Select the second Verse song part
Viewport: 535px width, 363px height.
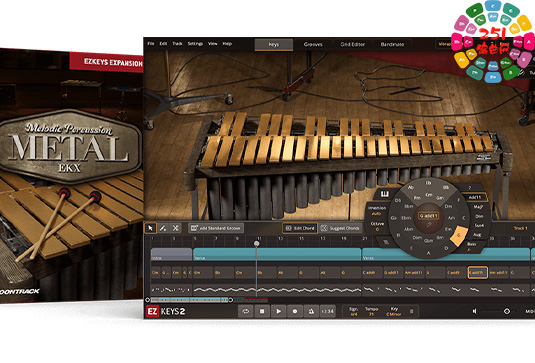click(x=446, y=255)
